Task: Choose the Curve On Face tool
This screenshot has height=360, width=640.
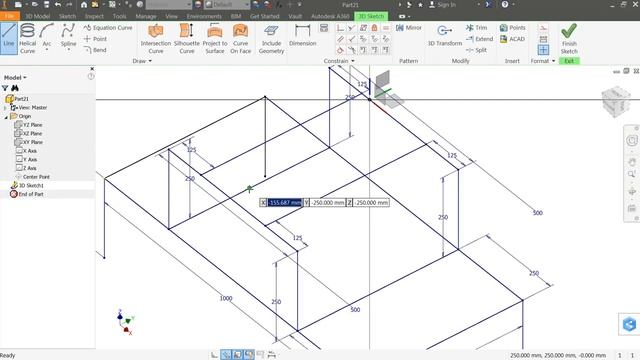Action: (240, 38)
